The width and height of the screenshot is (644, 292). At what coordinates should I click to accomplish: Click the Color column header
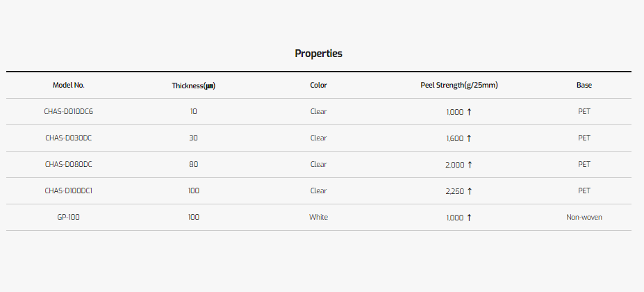tap(318, 85)
